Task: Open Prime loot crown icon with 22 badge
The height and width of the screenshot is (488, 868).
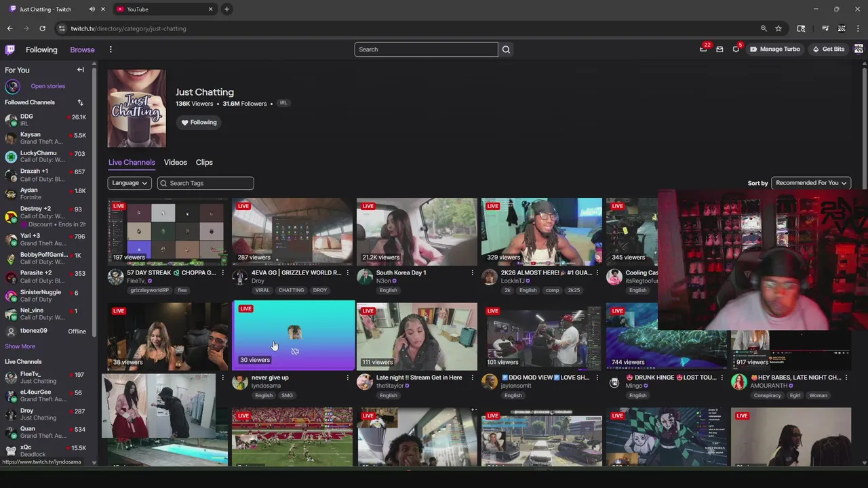Action: pos(703,49)
